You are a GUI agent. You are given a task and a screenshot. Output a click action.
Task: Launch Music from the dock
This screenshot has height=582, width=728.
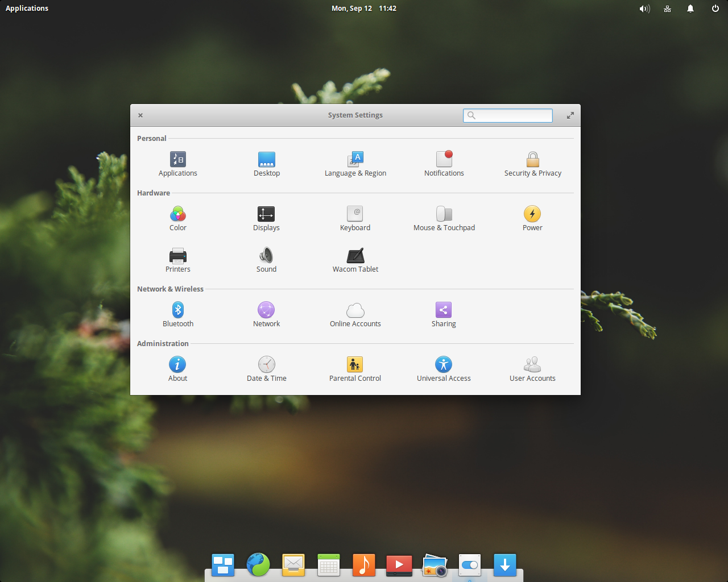coord(364,565)
